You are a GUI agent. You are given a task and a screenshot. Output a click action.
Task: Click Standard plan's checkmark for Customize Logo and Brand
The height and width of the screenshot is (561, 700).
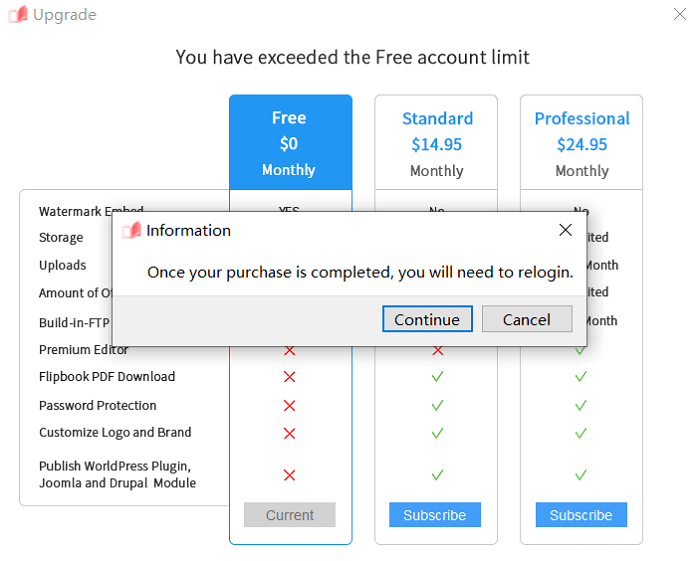point(437,433)
